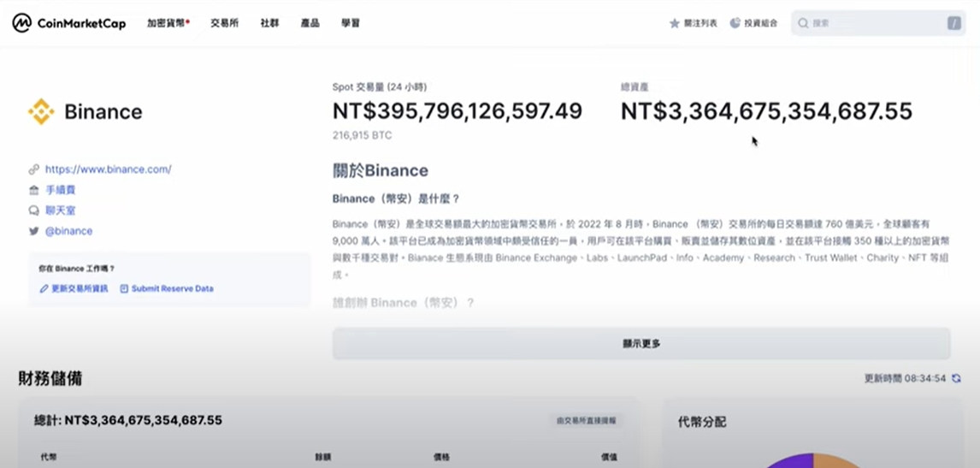Click the Twitter bird icon
Viewport: 980px width, 468px height.
click(x=33, y=231)
